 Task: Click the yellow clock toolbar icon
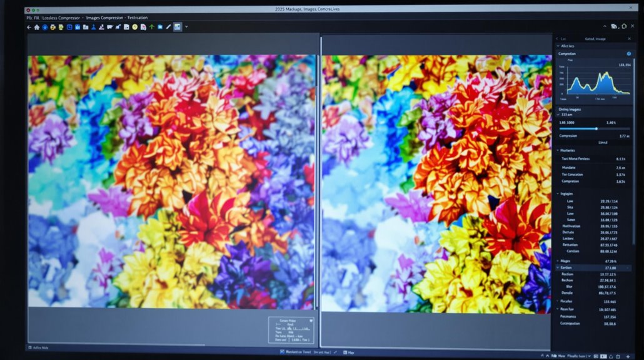134,27
